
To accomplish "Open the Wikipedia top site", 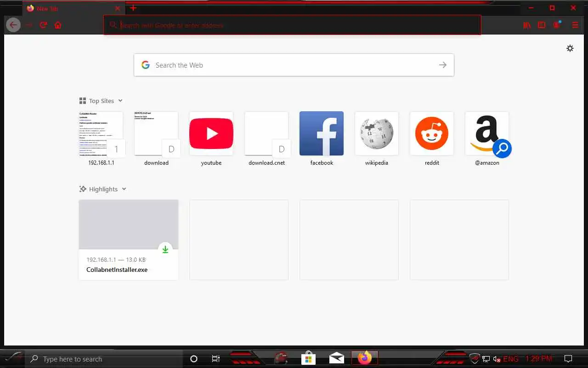I will coord(377,138).
